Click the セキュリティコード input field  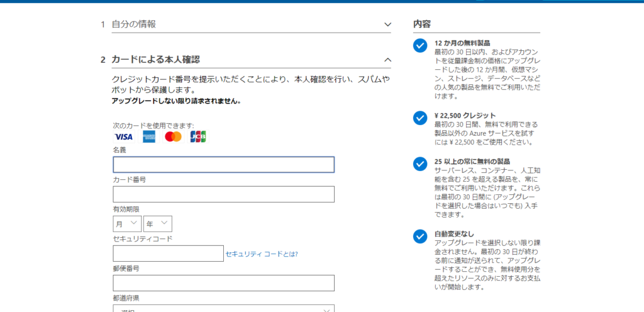coord(169,253)
